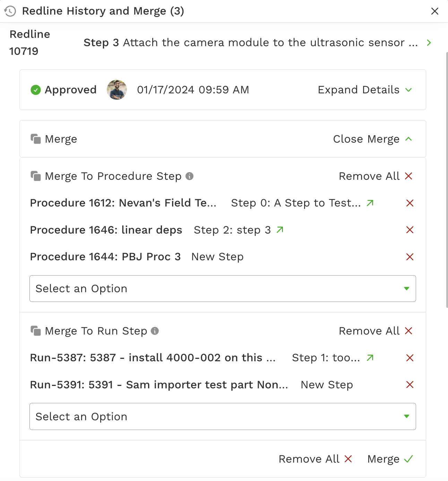Viewport: 448px width, 481px height.
Task: Open Procedure 1646 step 3 link arrow
Action: pyautogui.click(x=280, y=230)
